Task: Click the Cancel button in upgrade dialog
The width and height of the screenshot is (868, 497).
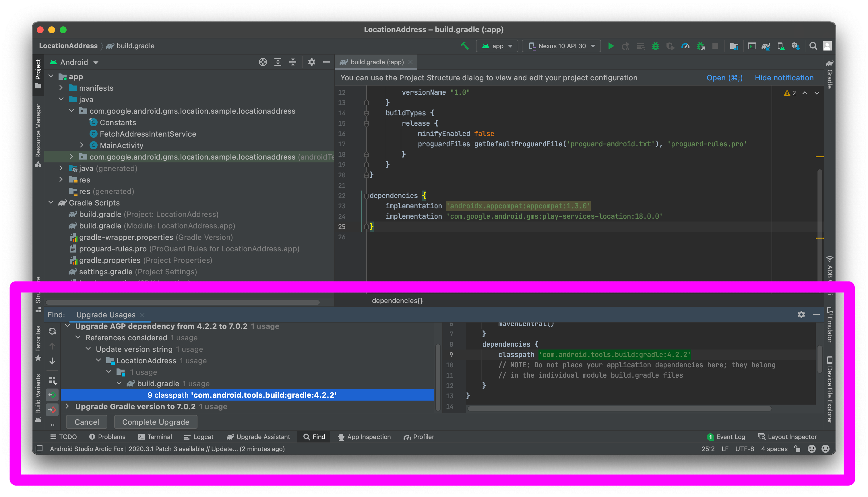Action: [86, 421]
